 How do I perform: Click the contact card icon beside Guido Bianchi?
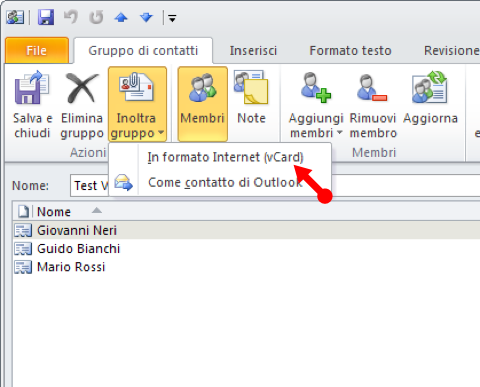23,249
